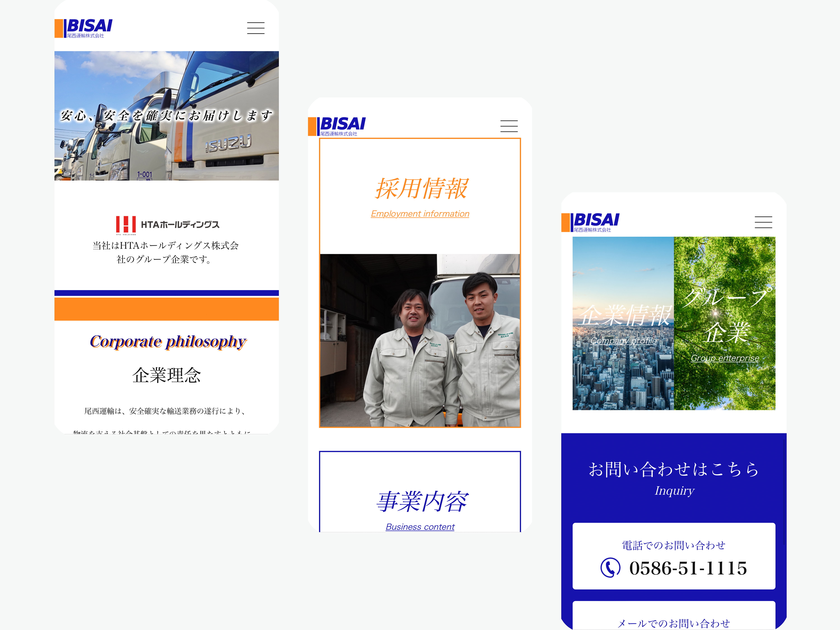Open hamburger menu on middle phone mockup
The image size is (840, 630).
(509, 126)
